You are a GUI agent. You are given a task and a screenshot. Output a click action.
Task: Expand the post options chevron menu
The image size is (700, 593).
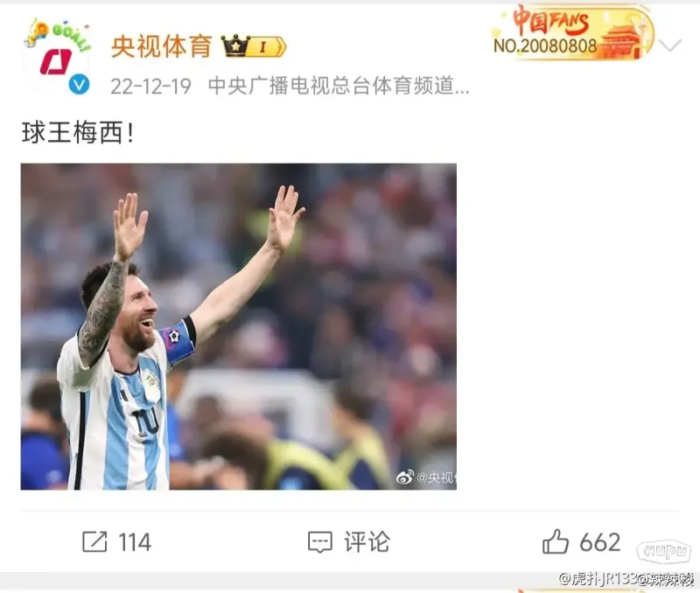pos(669,45)
